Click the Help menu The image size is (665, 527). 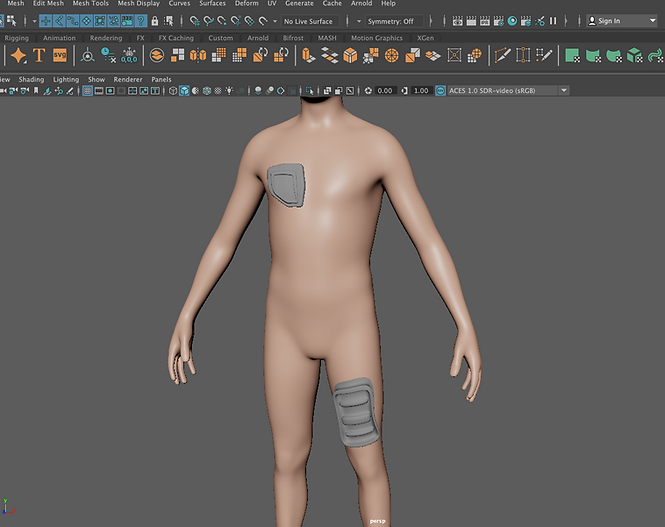click(x=388, y=3)
